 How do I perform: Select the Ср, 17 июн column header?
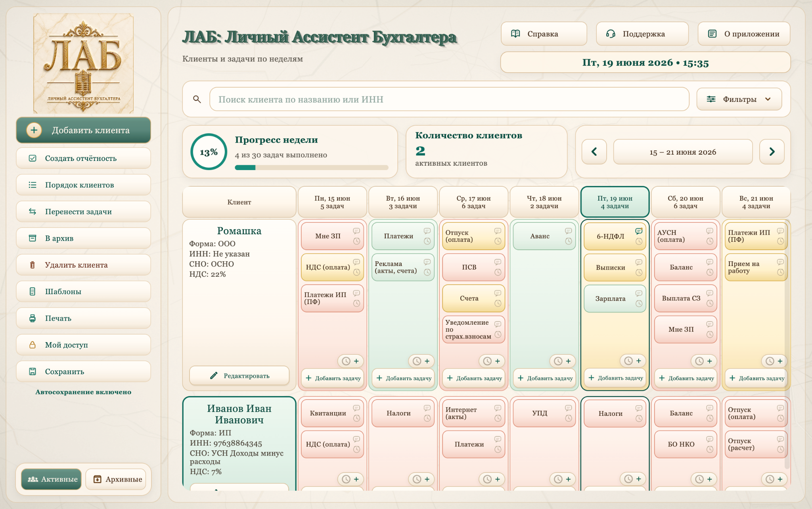473,202
